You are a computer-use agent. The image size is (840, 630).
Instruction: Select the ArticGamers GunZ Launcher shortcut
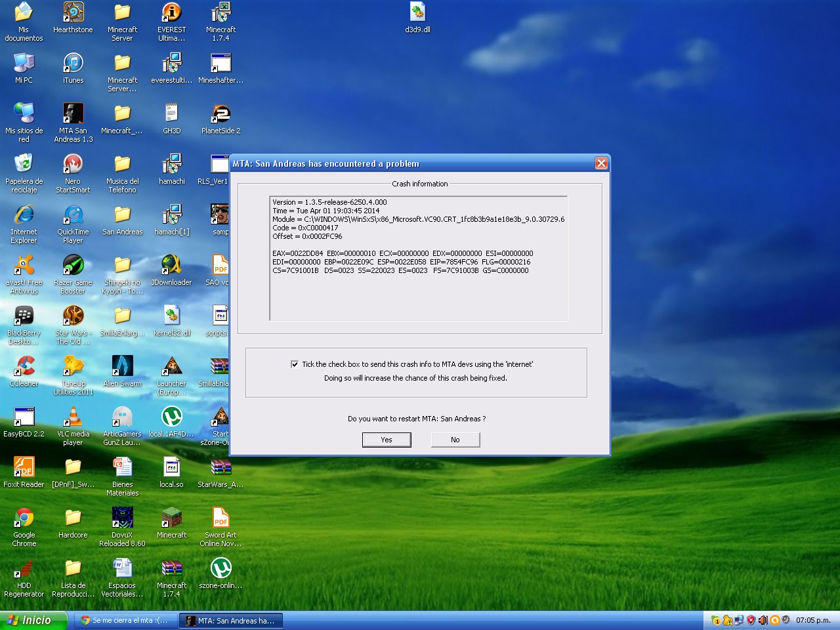(x=122, y=426)
